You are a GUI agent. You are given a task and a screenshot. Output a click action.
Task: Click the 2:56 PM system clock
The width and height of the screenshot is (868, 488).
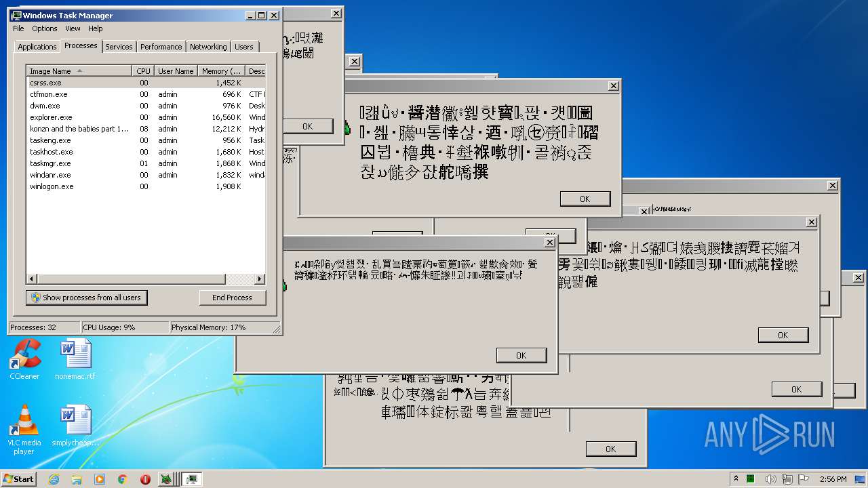point(833,479)
